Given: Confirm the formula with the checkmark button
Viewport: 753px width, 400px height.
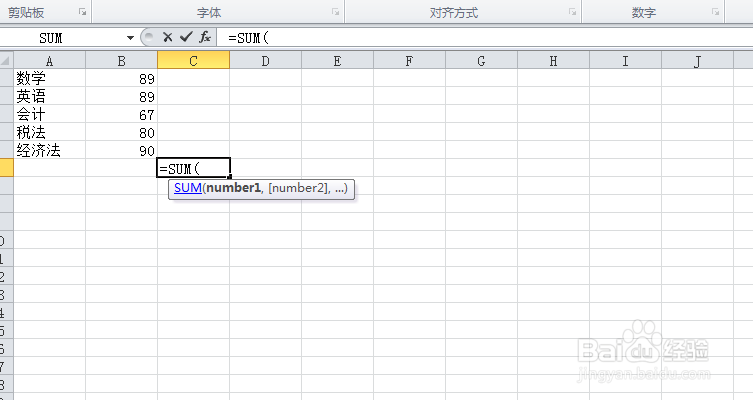Looking at the screenshot, I should pos(186,37).
